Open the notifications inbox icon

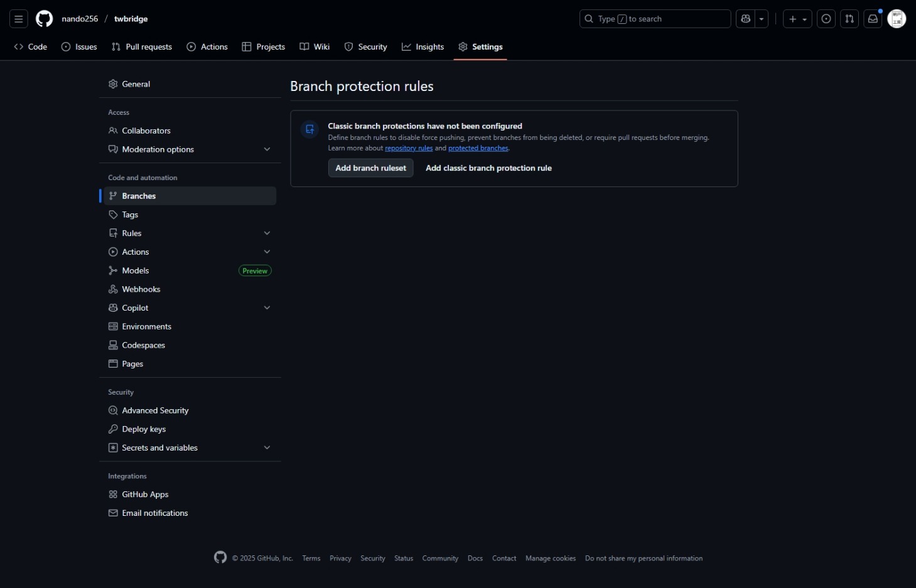[x=873, y=19]
